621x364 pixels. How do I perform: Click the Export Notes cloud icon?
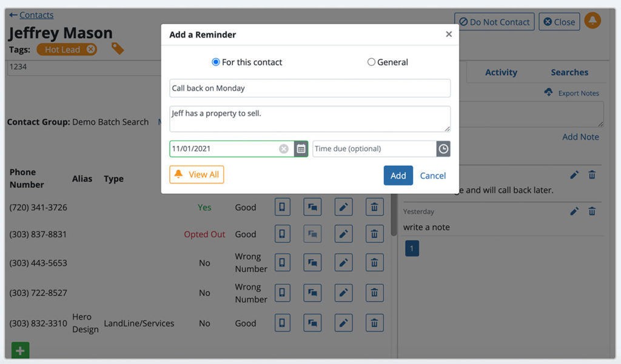(548, 93)
